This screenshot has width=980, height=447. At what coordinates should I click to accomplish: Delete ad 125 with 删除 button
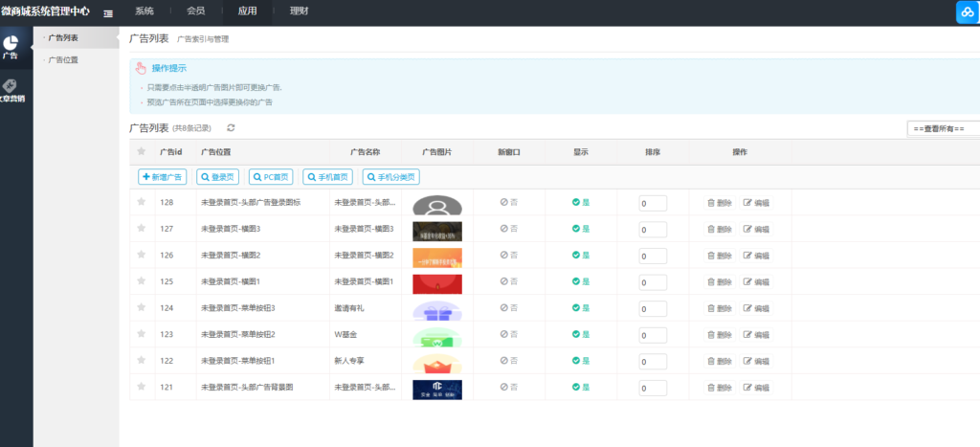coord(720,282)
